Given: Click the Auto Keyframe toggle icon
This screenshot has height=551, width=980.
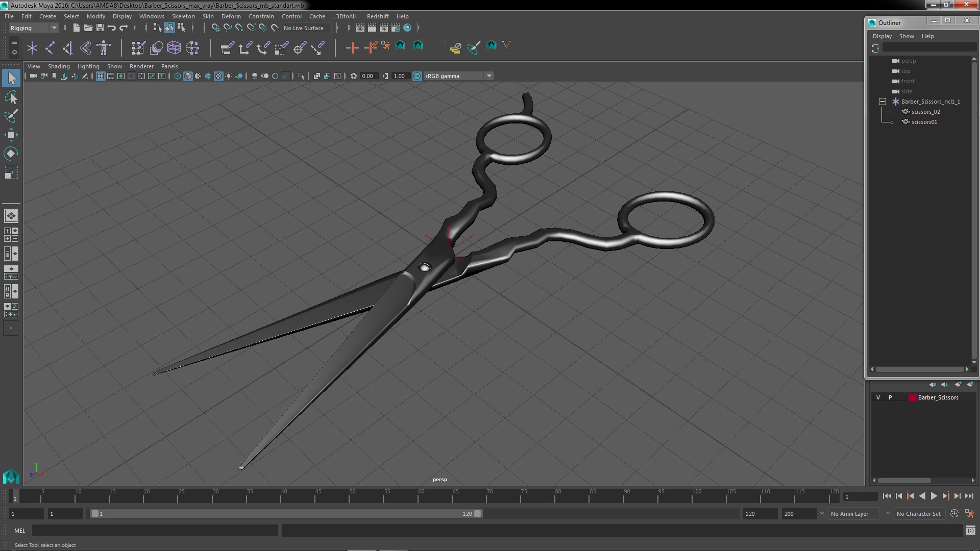Looking at the screenshot, I should coord(954,514).
